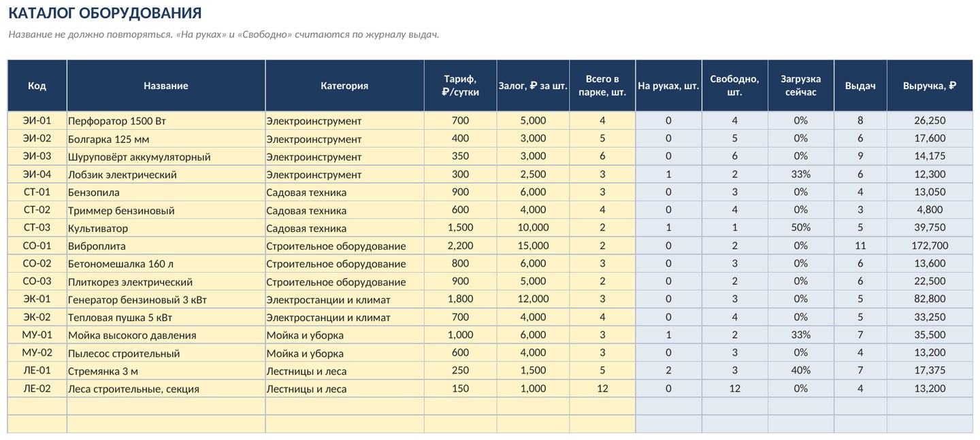980x440 pixels.
Task: Select the «Перфоратор 1500 Вт» name cell
Action: (166, 121)
